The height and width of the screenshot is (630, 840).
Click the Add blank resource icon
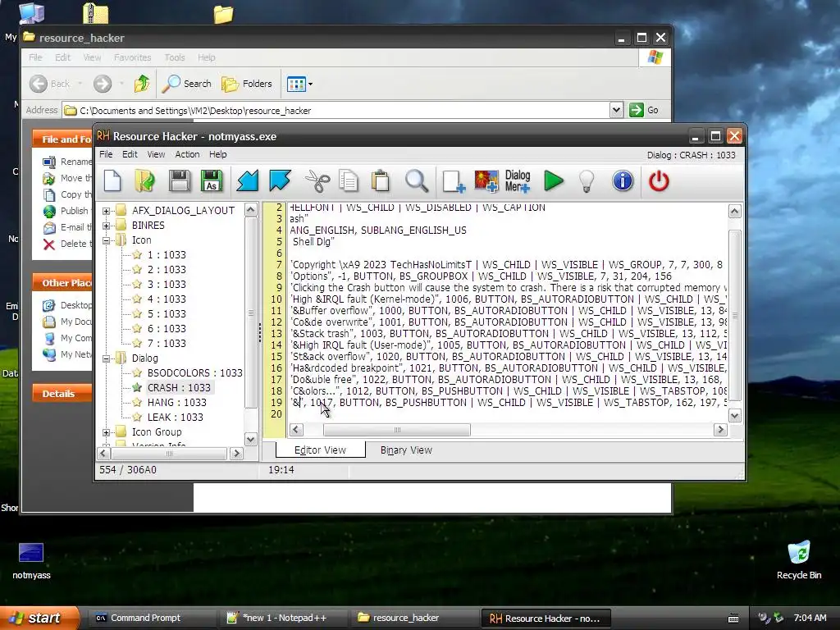point(454,181)
